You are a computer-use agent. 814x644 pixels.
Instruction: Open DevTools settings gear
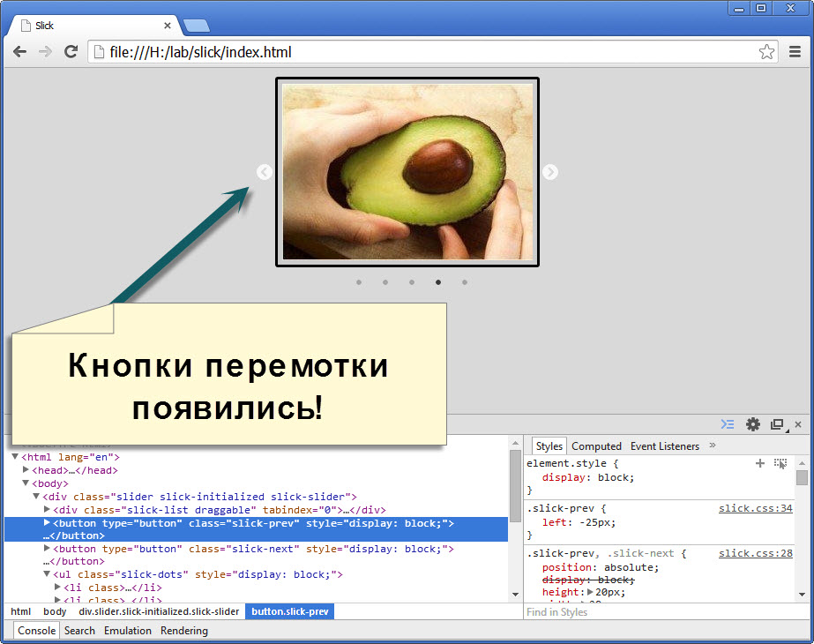coord(753,424)
